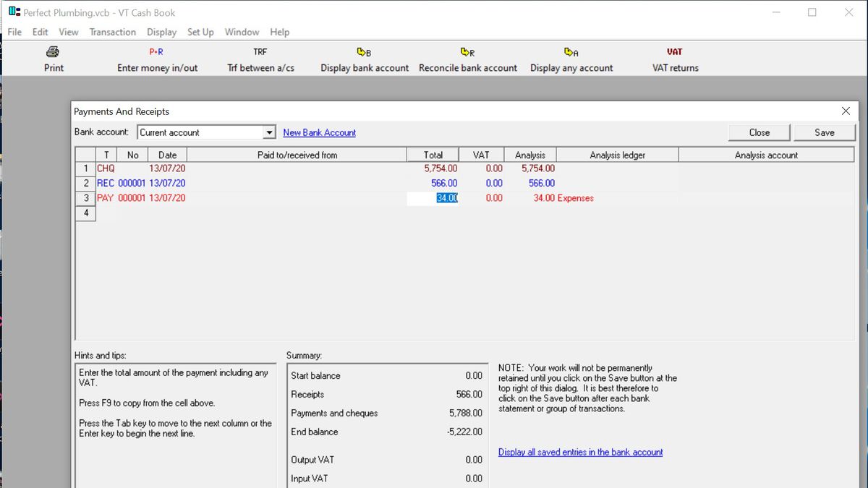Screen dimensions: 868x488
Task: Open Enter money in/out tool
Action: pyautogui.click(x=157, y=59)
